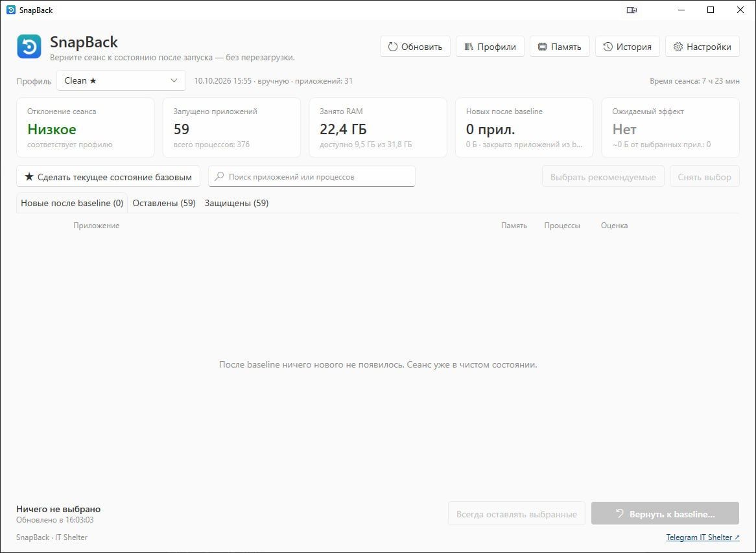756x553 pixels.
Task: Click the Время сеанса text
Action: point(694,81)
